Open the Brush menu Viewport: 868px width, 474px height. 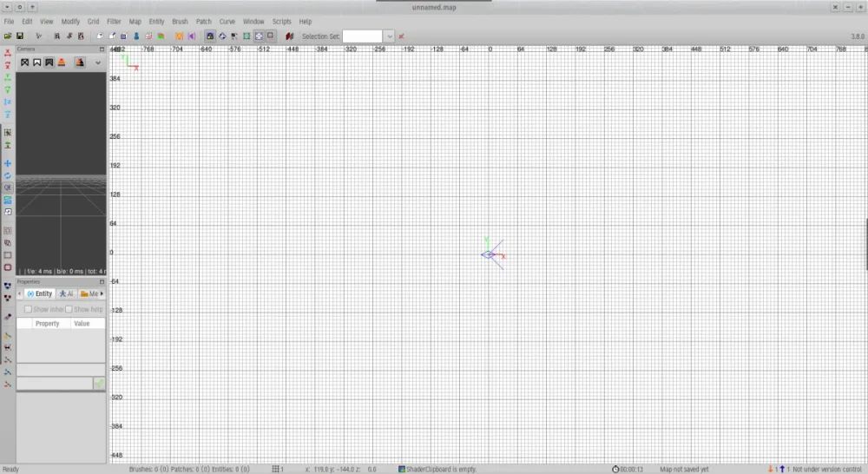[180, 22]
